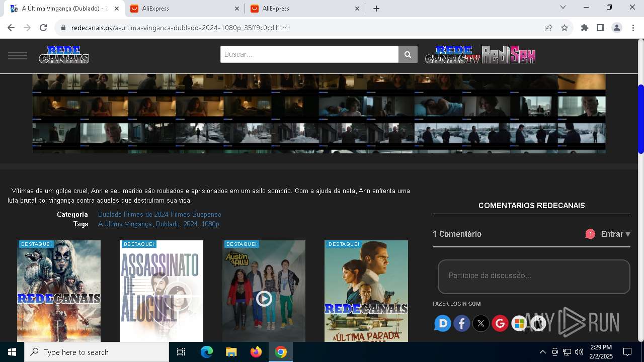The height and width of the screenshot is (362, 644).
Task: Close the A Última Vingança tab
Action: [117, 9]
